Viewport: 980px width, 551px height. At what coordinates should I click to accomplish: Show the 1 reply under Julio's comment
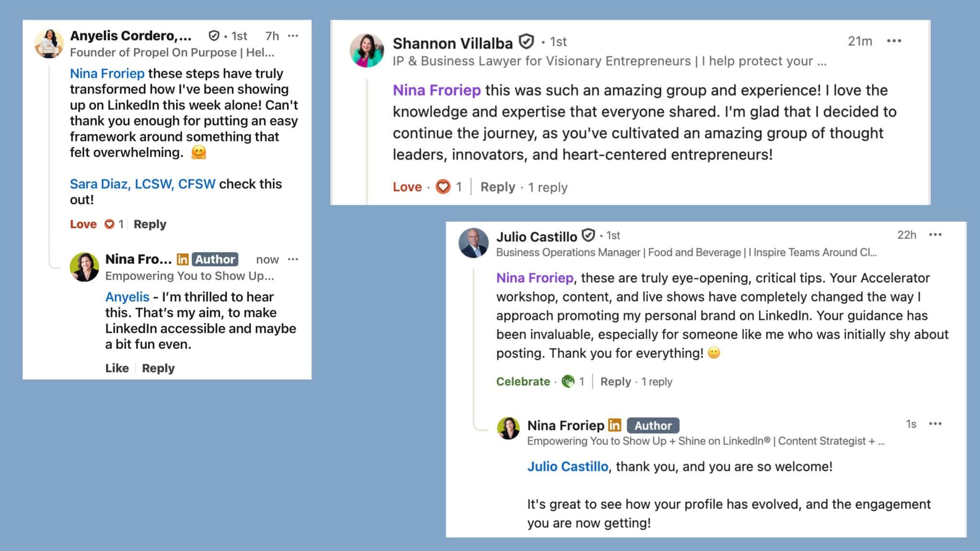pyautogui.click(x=657, y=381)
